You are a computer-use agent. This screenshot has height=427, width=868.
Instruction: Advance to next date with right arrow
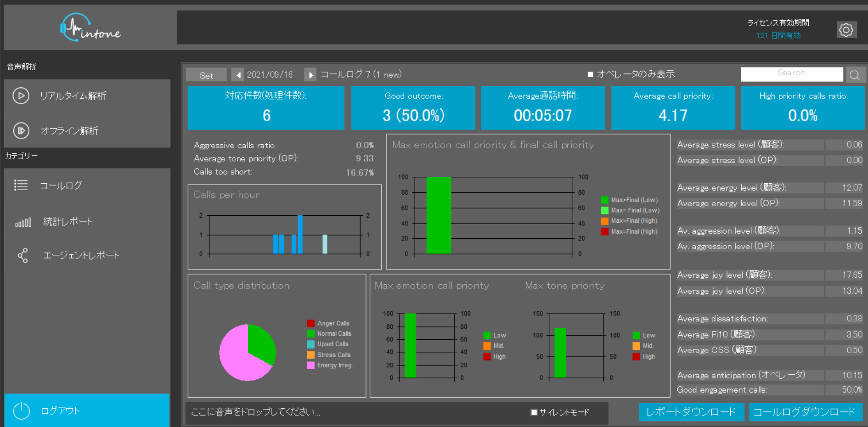pos(310,75)
